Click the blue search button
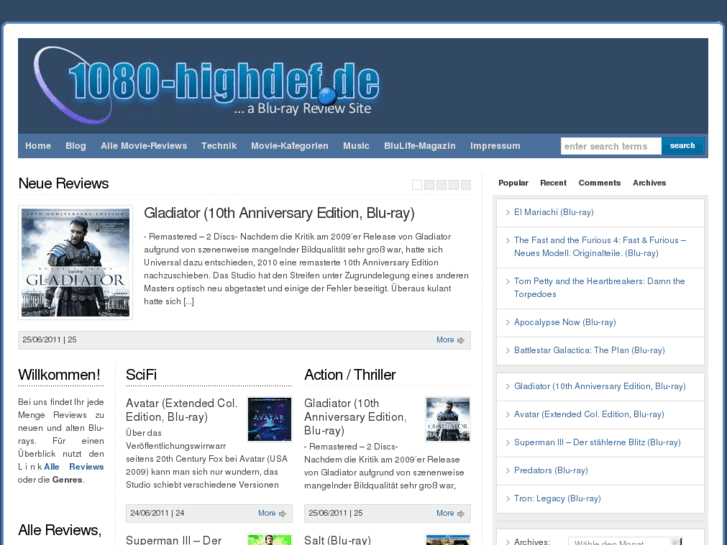Screen dimensions: 727x545 pyautogui.click(x=682, y=146)
